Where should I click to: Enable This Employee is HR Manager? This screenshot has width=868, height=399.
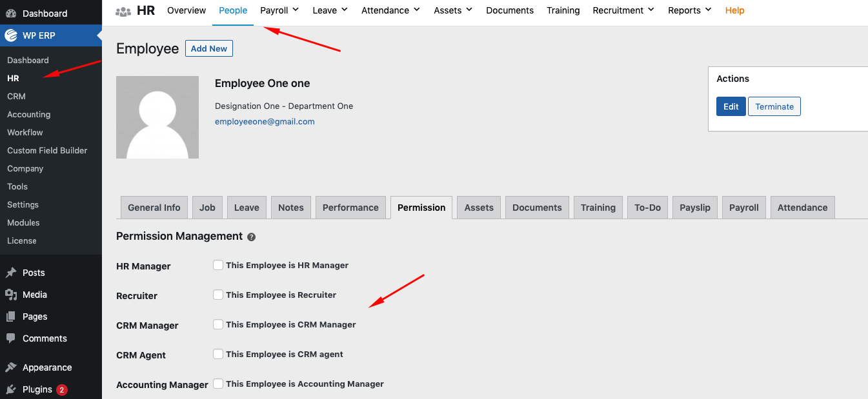pos(218,264)
